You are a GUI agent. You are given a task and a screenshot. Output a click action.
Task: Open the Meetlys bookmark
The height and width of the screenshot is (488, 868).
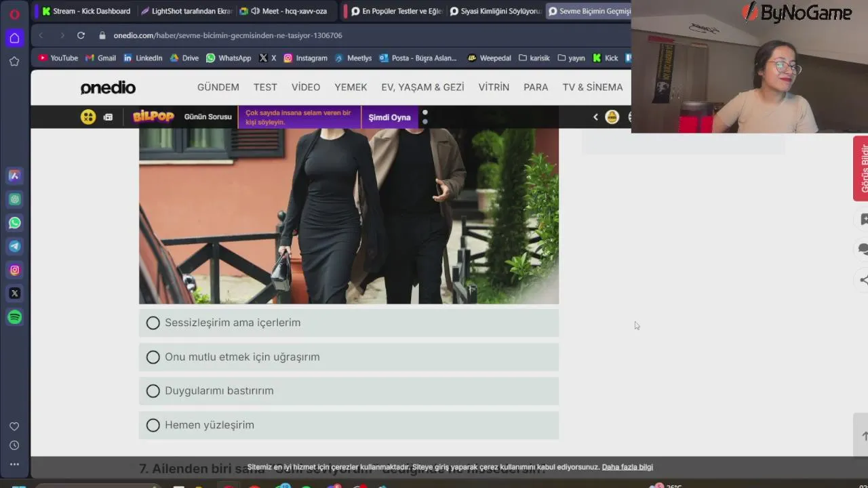(353, 58)
